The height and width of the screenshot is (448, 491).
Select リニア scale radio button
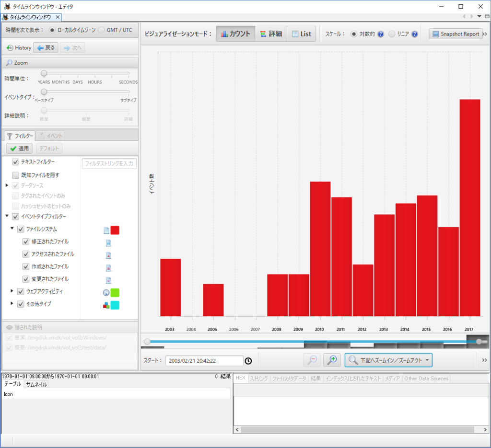click(392, 34)
